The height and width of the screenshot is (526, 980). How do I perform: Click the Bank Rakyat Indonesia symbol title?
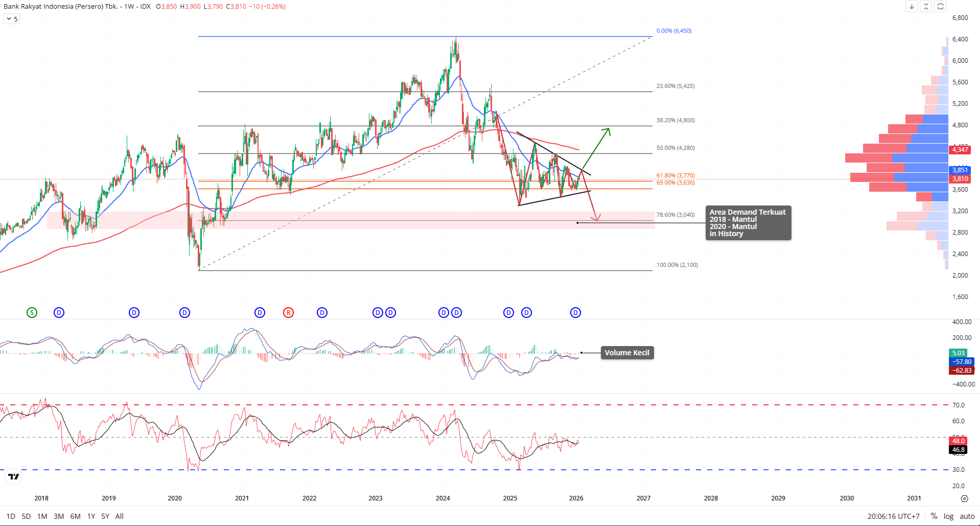61,7
